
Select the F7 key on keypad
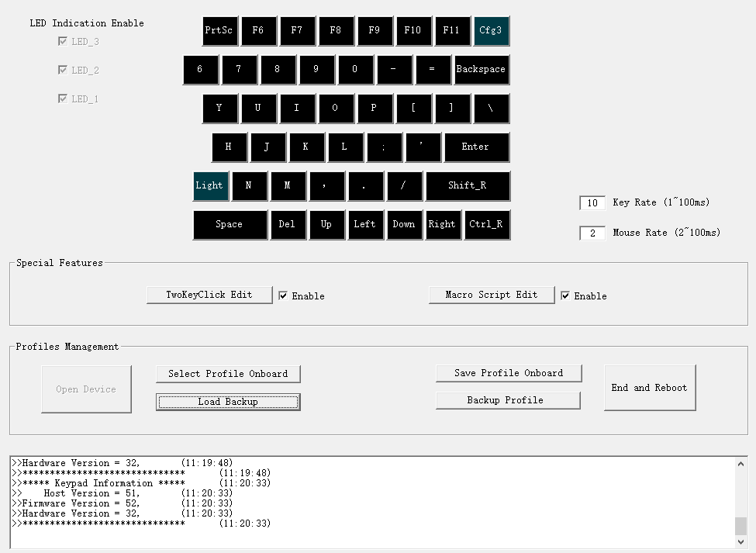(x=298, y=31)
